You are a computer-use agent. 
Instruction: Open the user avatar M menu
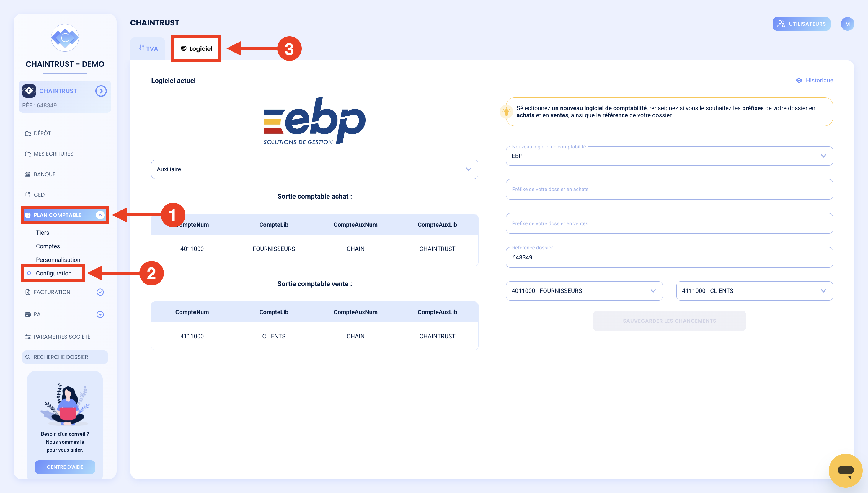[847, 24]
